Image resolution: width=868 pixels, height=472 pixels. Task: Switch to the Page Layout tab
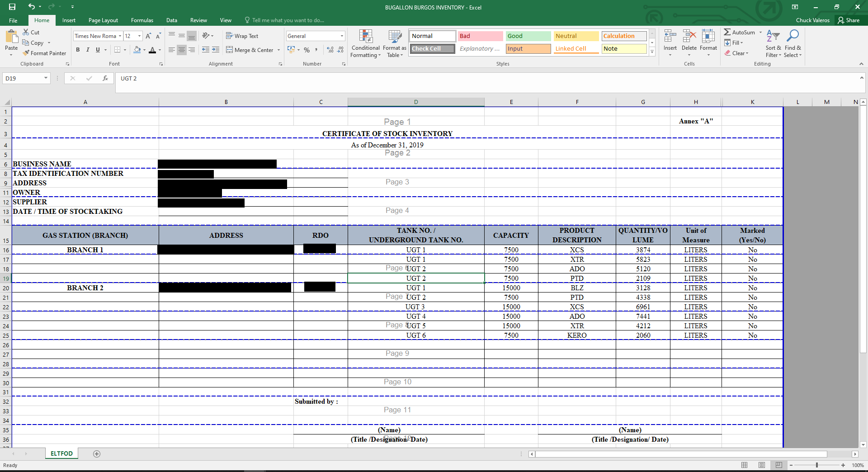click(103, 20)
